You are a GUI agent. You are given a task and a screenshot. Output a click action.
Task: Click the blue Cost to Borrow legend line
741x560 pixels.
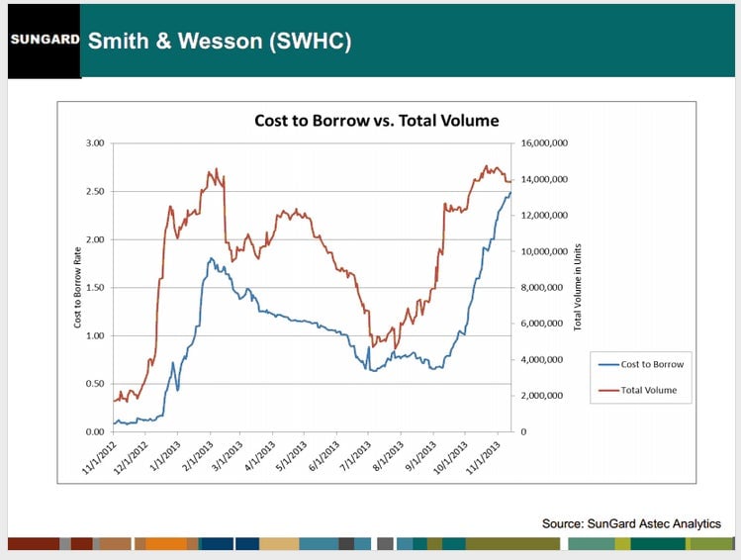(x=608, y=365)
